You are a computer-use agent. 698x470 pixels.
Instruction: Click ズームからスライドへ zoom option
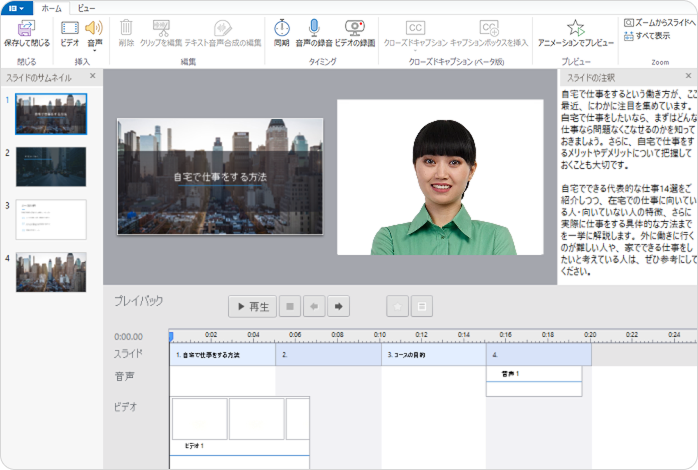tap(659, 21)
